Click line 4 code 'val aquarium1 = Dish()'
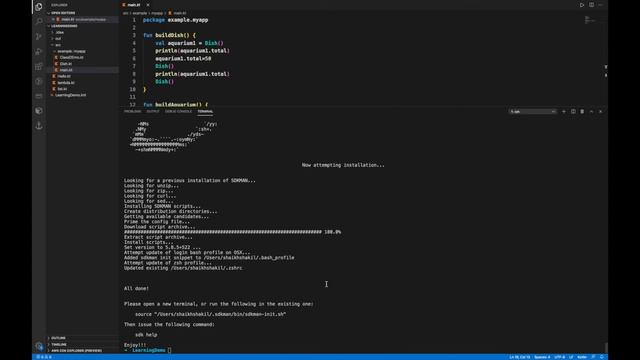The image size is (640, 360). (189, 43)
